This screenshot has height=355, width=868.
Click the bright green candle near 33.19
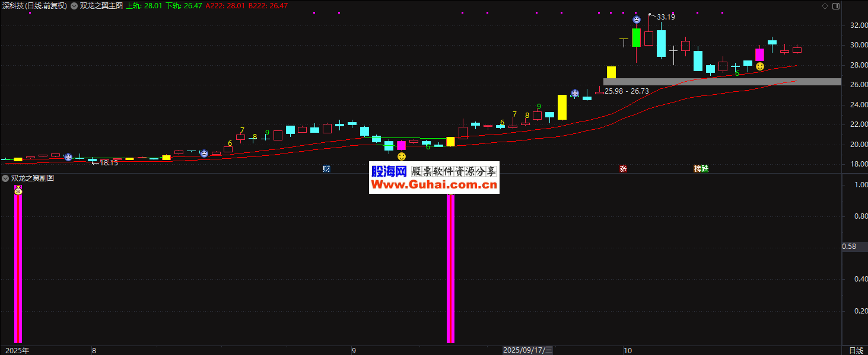point(636,37)
